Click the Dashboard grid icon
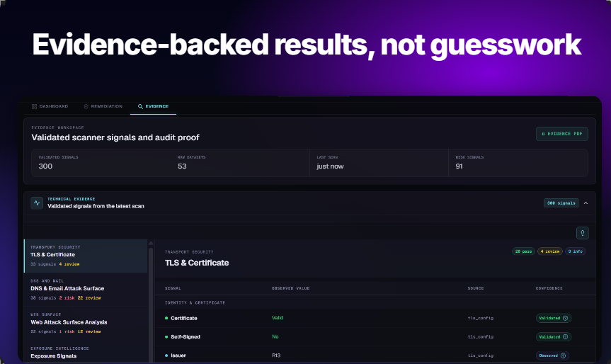Viewport: 611px width, 364px height. (x=34, y=106)
